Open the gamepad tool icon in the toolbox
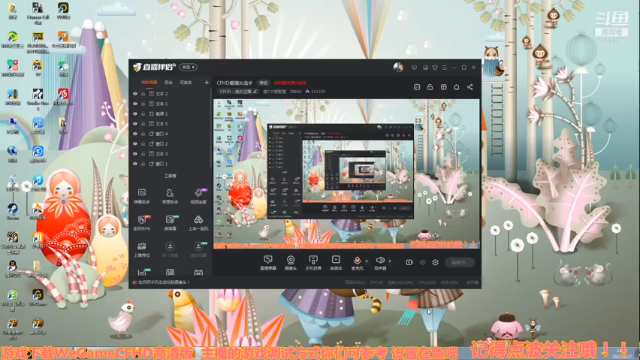 [198, 272]
